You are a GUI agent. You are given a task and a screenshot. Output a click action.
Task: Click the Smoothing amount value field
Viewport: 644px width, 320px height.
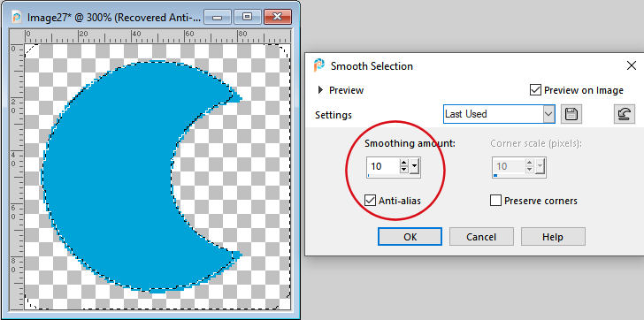coord(383,165)
